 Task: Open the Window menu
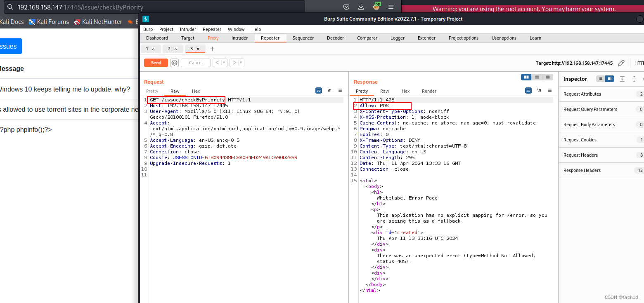pos(236,29)
